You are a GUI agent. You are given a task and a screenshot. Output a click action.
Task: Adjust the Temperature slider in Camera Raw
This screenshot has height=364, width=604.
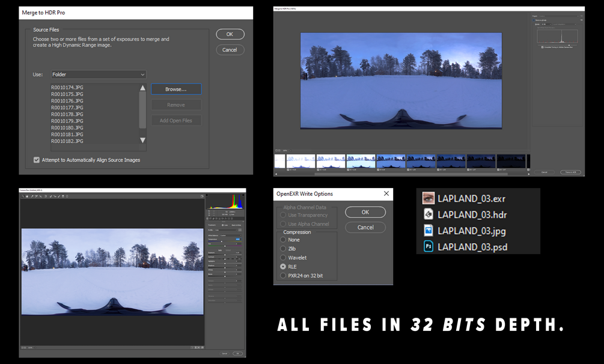222,241
